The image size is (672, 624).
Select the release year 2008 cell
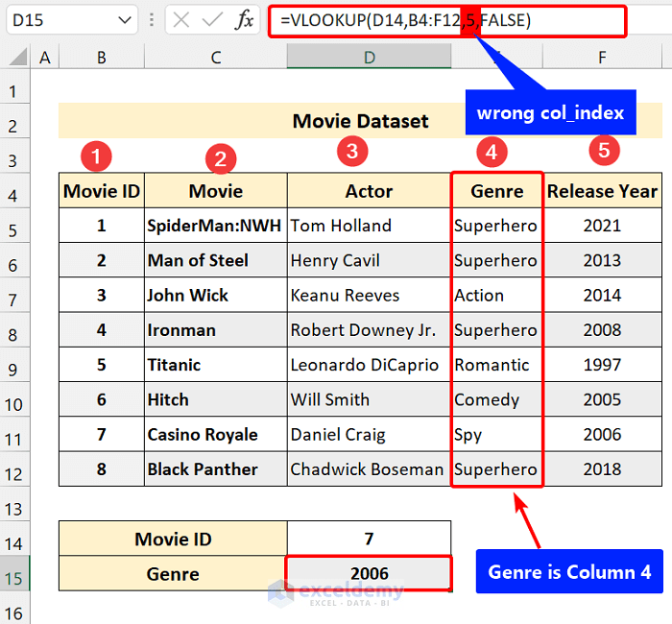click(602, 330)
